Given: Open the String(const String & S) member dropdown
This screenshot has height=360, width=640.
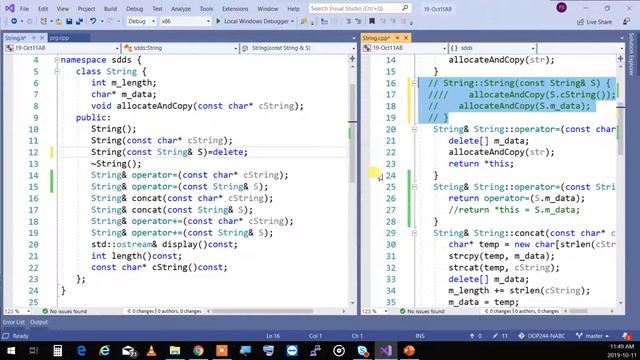Looking at the screenshot, I should click(x=298, y=48).
